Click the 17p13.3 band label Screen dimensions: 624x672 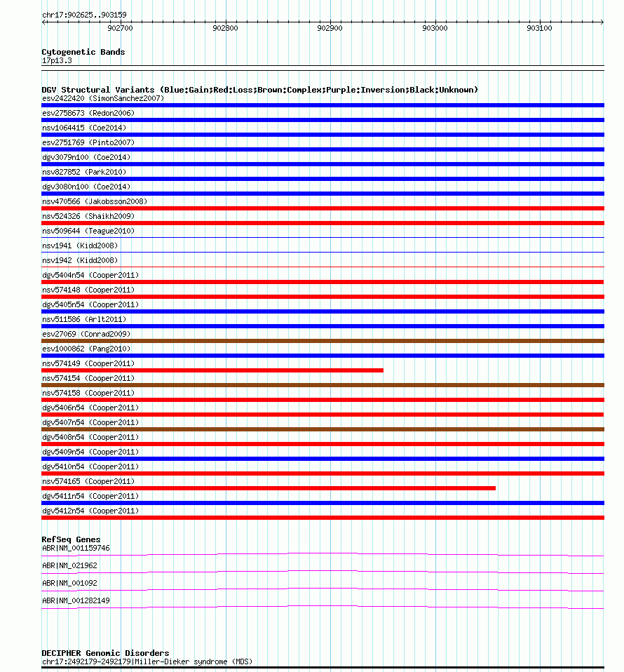click(57, 61)
